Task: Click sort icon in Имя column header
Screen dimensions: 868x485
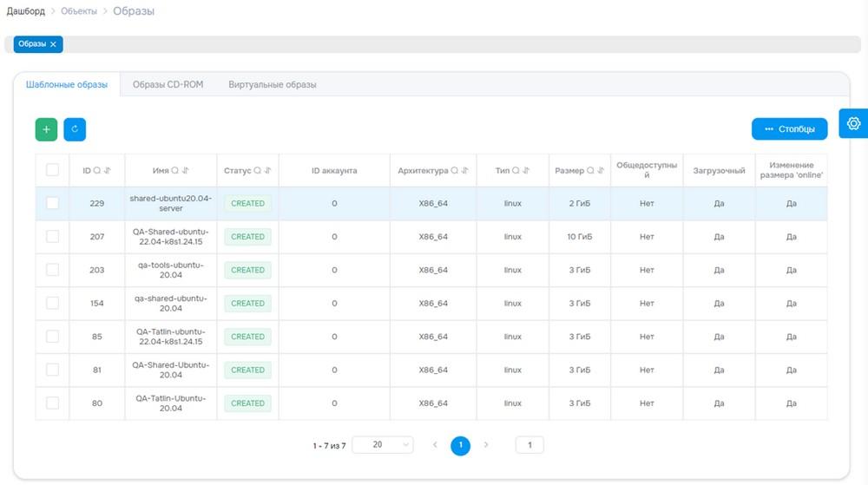Action: click(186, 170)
